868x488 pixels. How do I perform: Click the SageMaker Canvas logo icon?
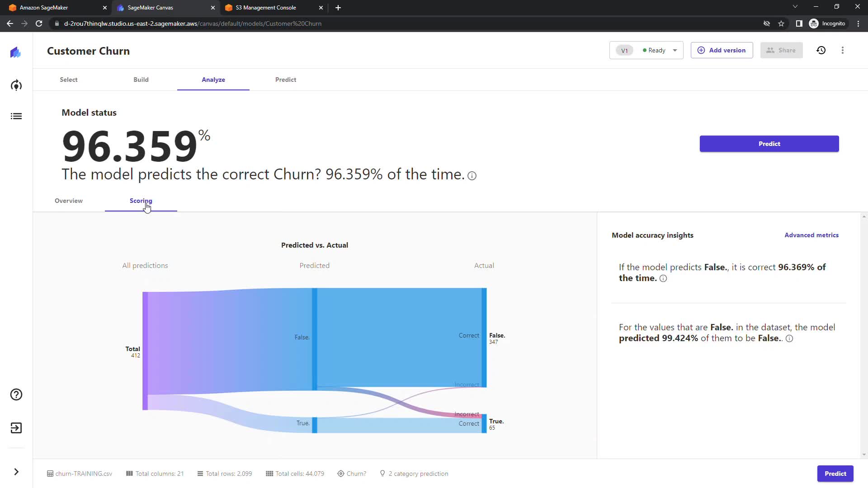pyautogui.click(x=16, y=52)
